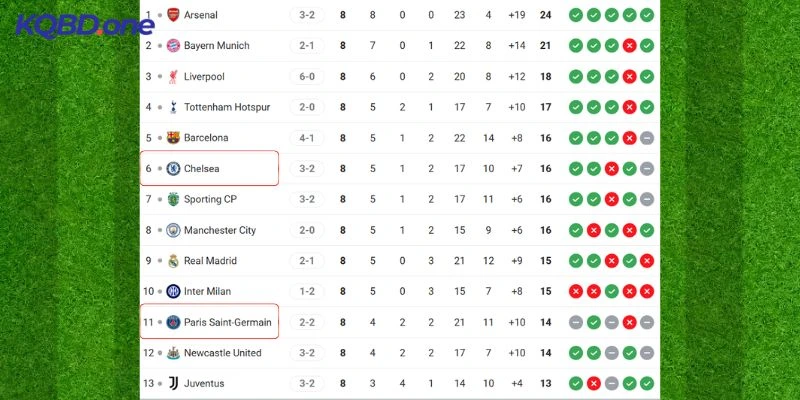
Task: Click the Arsenal club crest icon
Action: tap(173, 15)
